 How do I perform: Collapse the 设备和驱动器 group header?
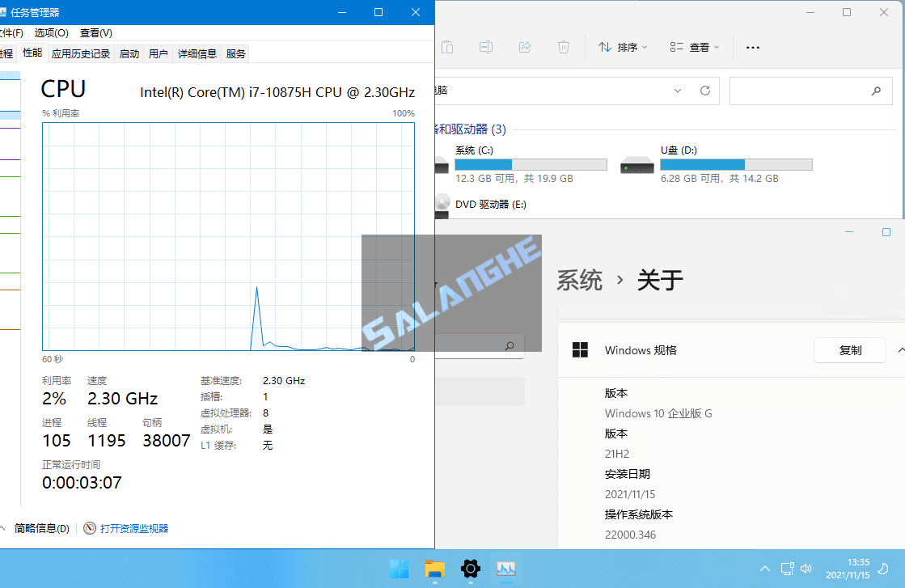pyautogui.click(x=471, y=129)
